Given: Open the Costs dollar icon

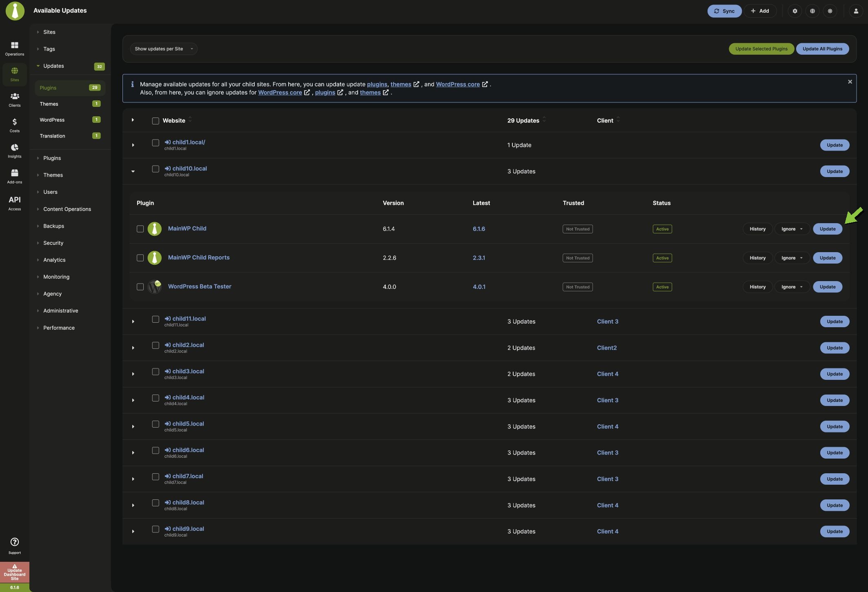Looking at the screenshot, I should [x=15, y=122].
